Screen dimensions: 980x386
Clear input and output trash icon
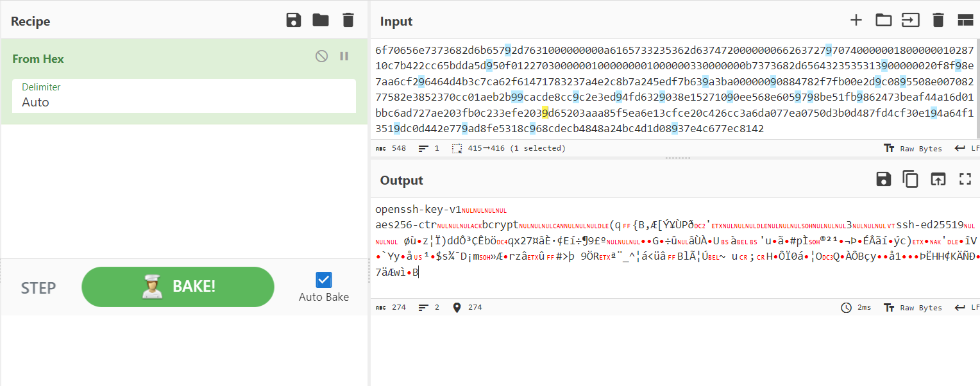coord(938,21)
